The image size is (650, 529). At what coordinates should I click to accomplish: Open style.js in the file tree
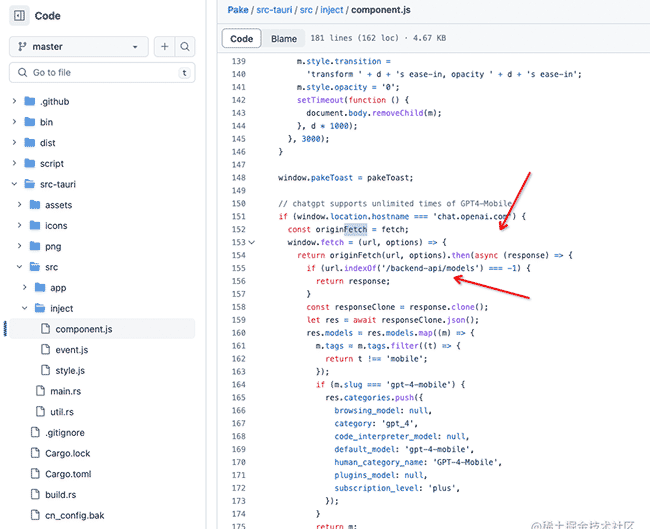click(70, 371)
